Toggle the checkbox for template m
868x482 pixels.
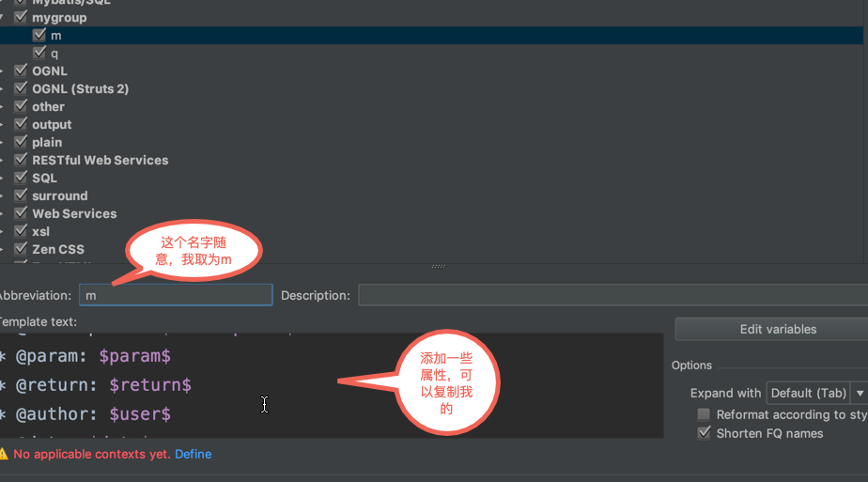(x=39, y=35)
